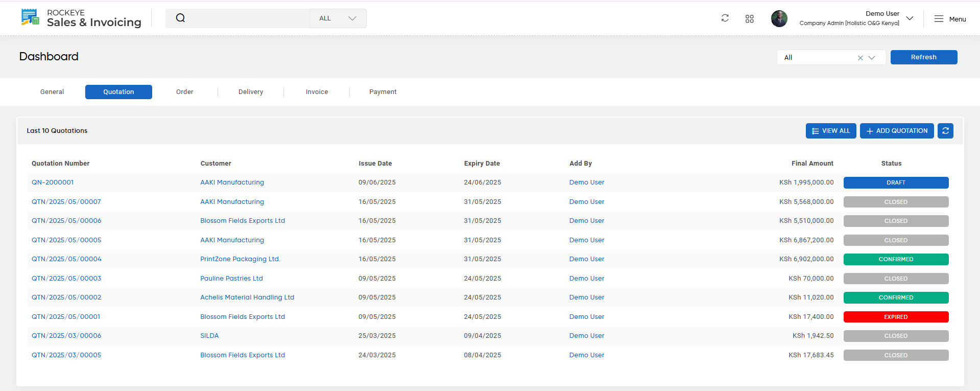Click the ADD QUOTATION button
Screen dimensions: 980x391
pyautogui.click(x=897, y=131)
